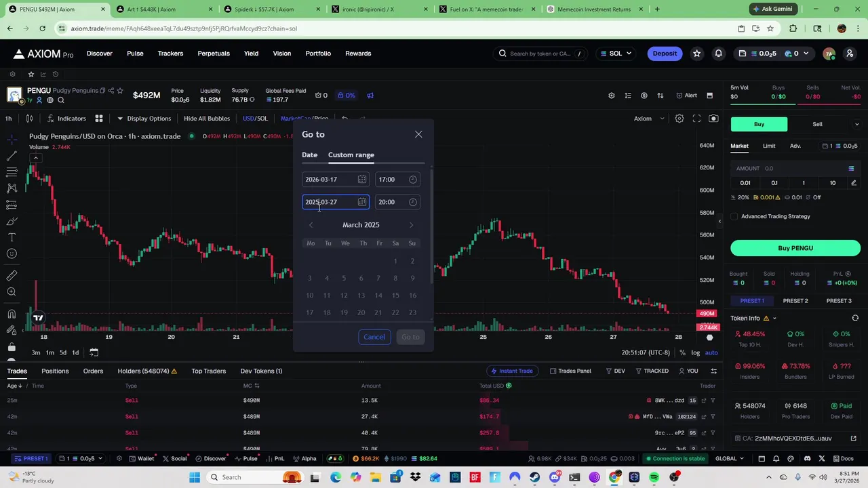Image resolution: width=868 pixels, height=488 pixels.
Task: Click the blue Deposit button
Action: point(665,54)
